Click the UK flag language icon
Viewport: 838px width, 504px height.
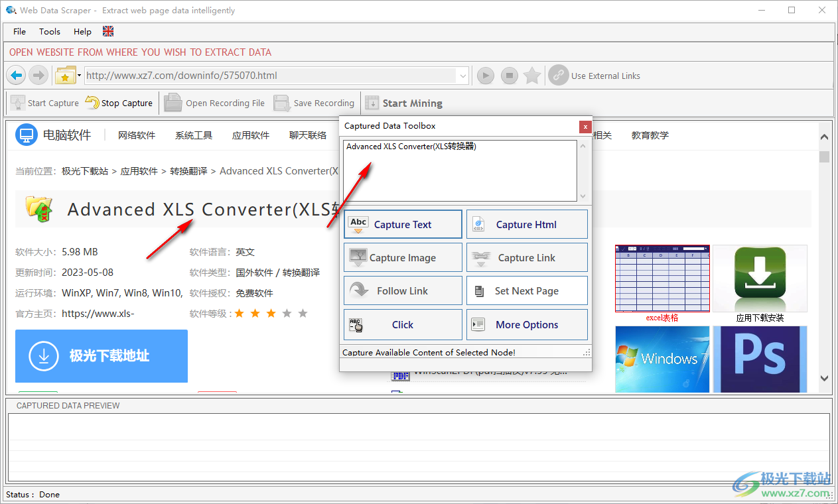(109, 31)
